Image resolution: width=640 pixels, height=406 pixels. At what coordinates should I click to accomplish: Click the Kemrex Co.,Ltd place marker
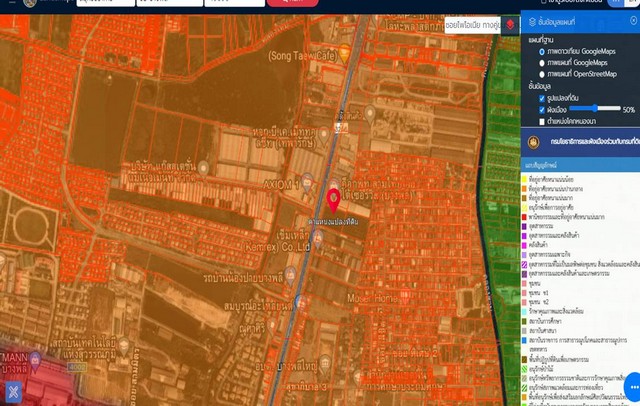(x=317, y=239)
